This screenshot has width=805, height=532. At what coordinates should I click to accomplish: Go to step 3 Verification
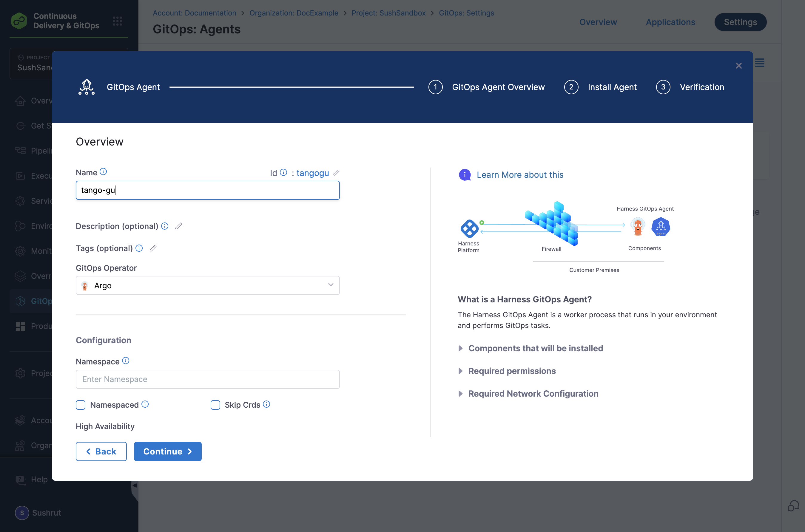(x=690, y=87)
